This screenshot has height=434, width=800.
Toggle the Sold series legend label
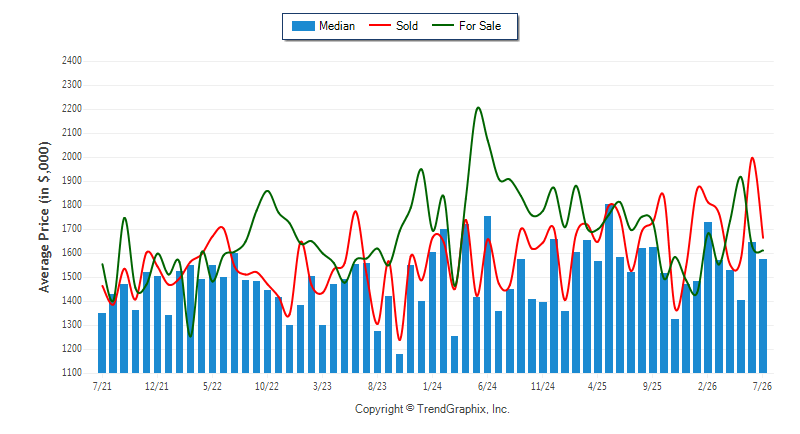(x=407, y=26)
